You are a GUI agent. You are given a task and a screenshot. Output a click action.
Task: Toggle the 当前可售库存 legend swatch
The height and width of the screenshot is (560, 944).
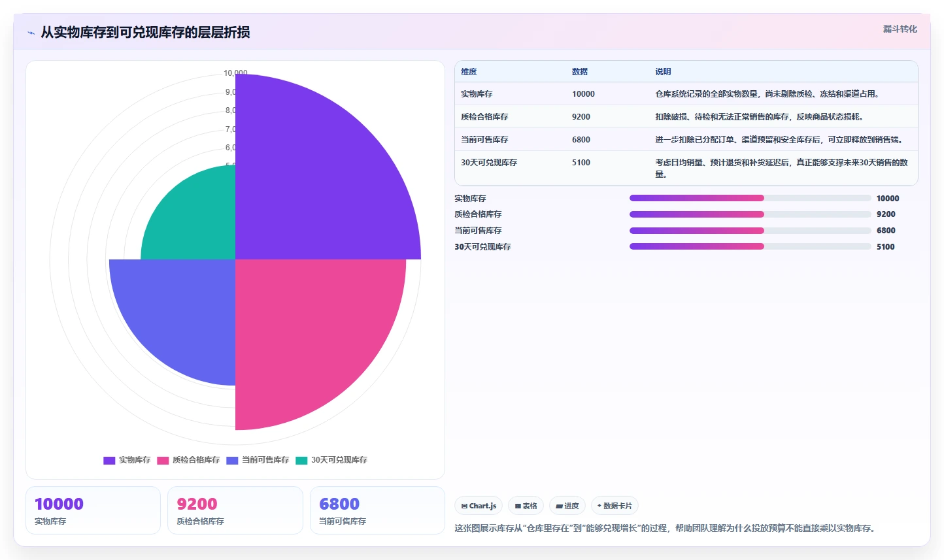coord(232,460)
